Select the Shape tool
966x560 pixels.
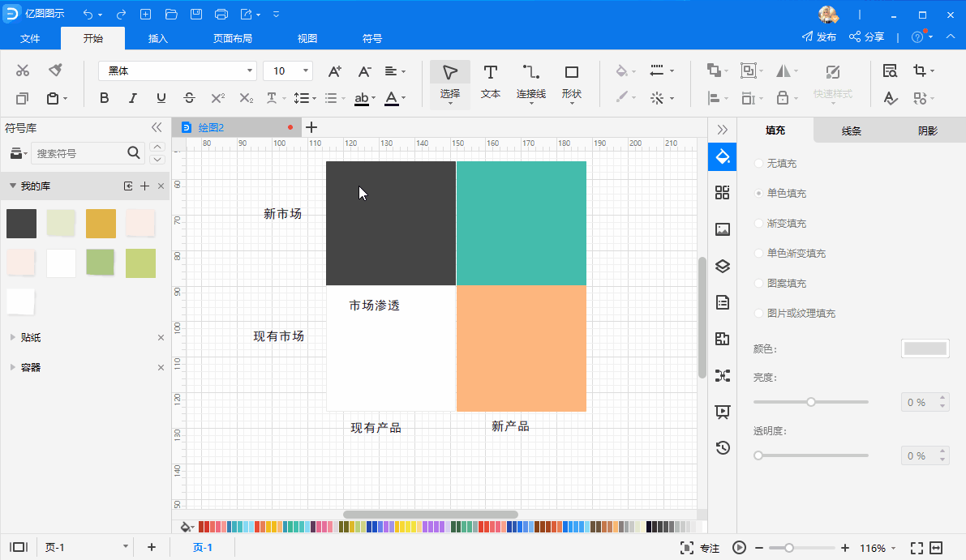click(x=572, y=83)
